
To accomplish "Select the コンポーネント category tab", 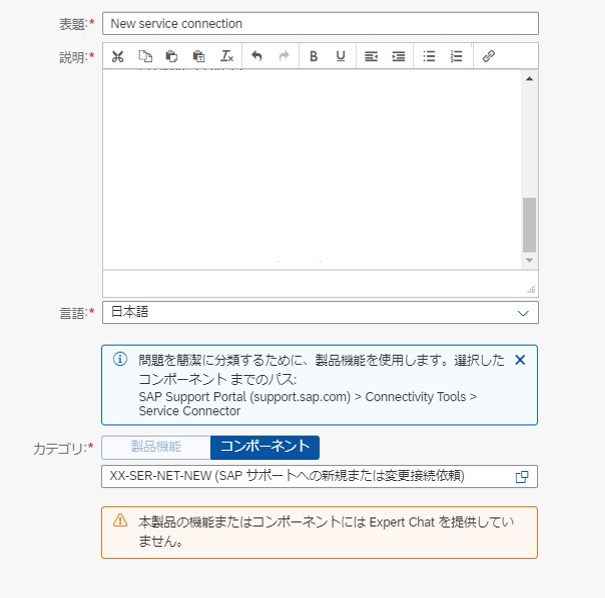I will [x=264, y=447].
